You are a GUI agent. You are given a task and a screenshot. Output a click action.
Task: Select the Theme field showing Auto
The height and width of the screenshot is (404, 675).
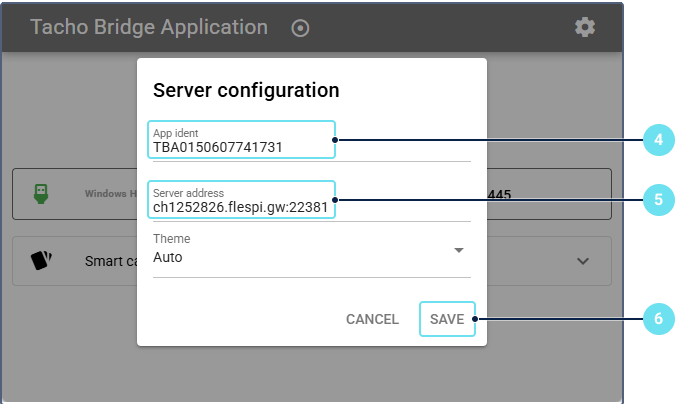click(300, 257)
